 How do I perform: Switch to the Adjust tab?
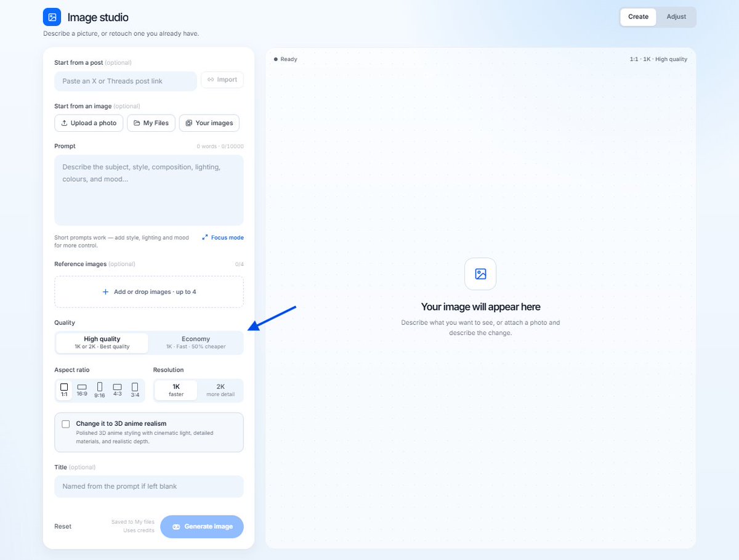676,17
